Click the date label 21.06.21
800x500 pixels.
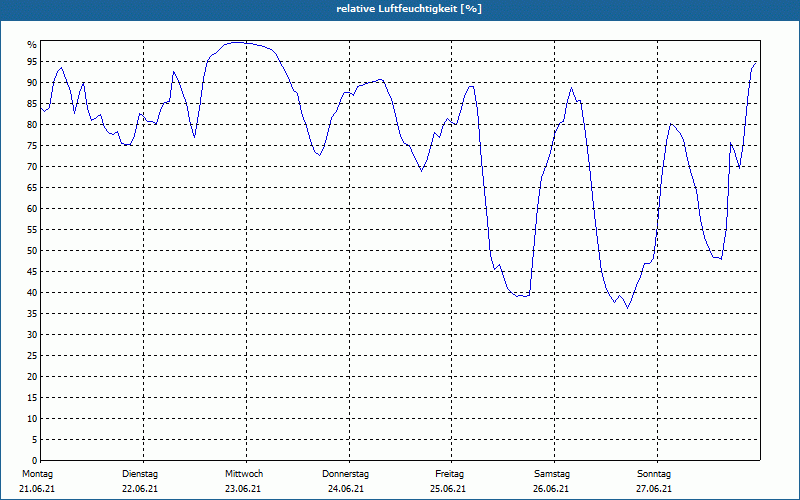[x=37, y=489]
